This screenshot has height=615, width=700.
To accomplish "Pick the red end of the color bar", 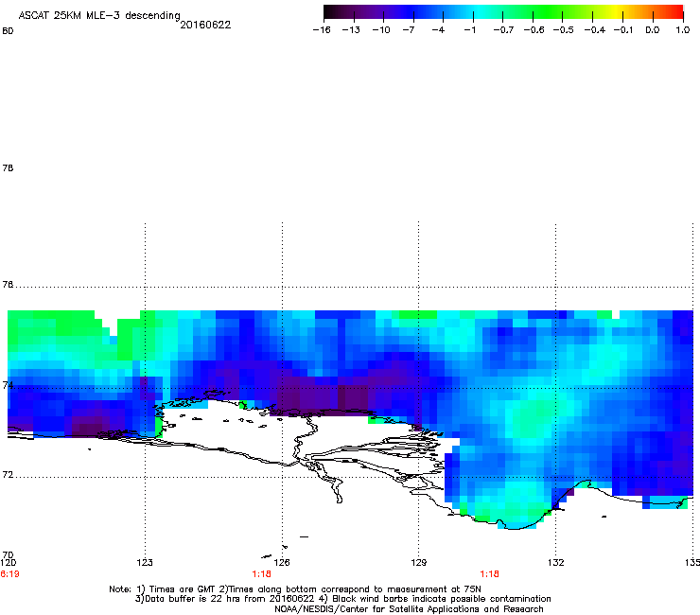I will tap(676, 12).
